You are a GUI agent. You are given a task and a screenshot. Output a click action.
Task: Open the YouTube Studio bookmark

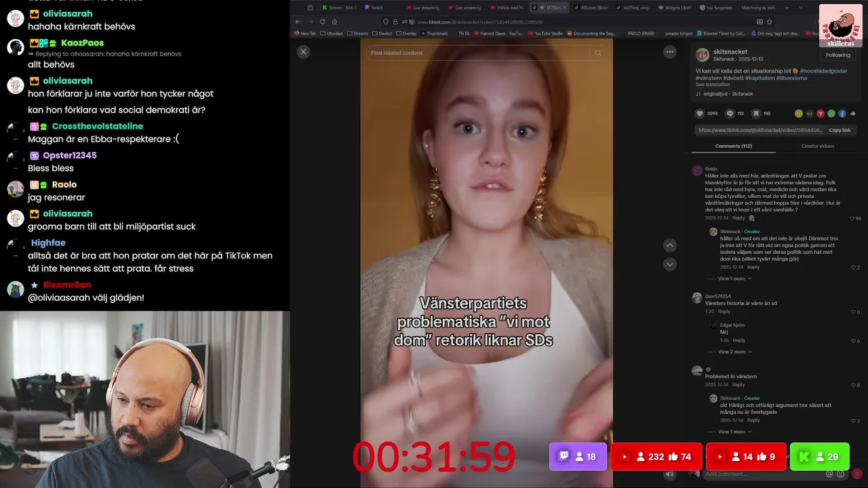pos(545,33)
